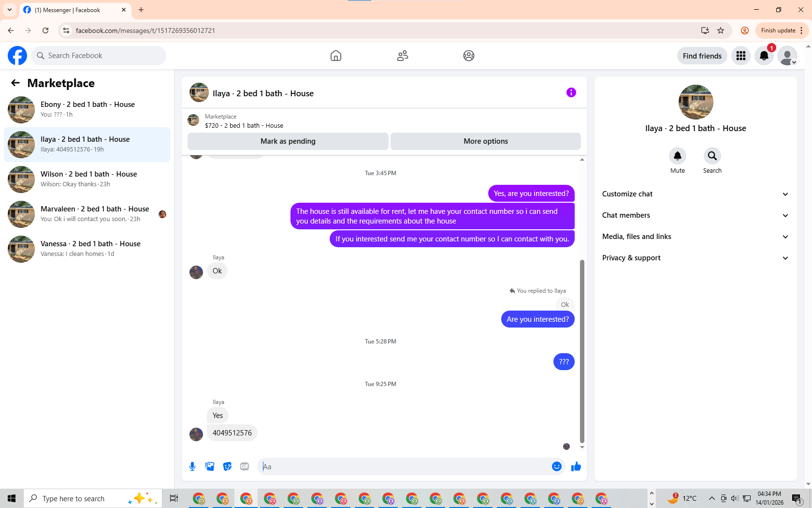Screen dimensions: 812x508
Task: Go back from Marketplace with arrow
Action: tap(15, 83)
